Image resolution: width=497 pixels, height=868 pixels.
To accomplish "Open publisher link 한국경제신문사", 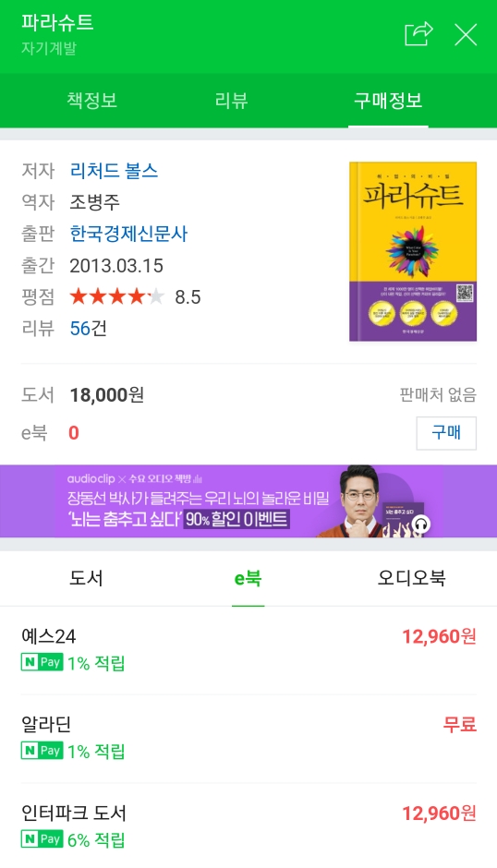I will (128, 234).
